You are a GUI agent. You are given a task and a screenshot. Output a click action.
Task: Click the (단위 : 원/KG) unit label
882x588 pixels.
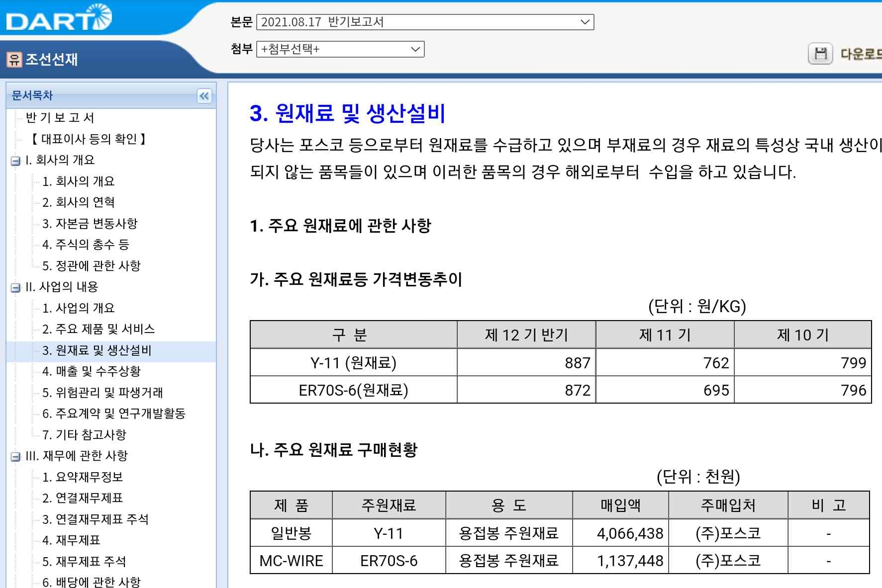[697, 306]
